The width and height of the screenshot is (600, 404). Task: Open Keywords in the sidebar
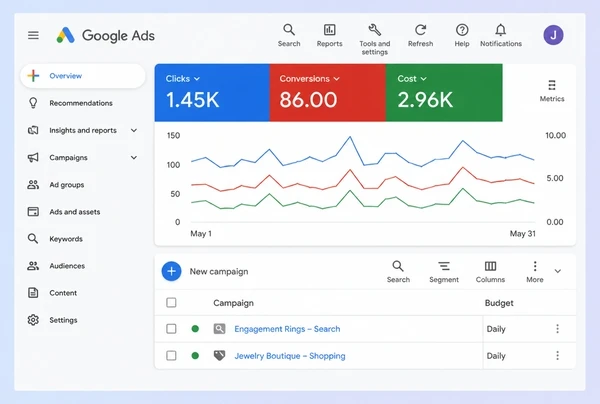coord(66,239)
